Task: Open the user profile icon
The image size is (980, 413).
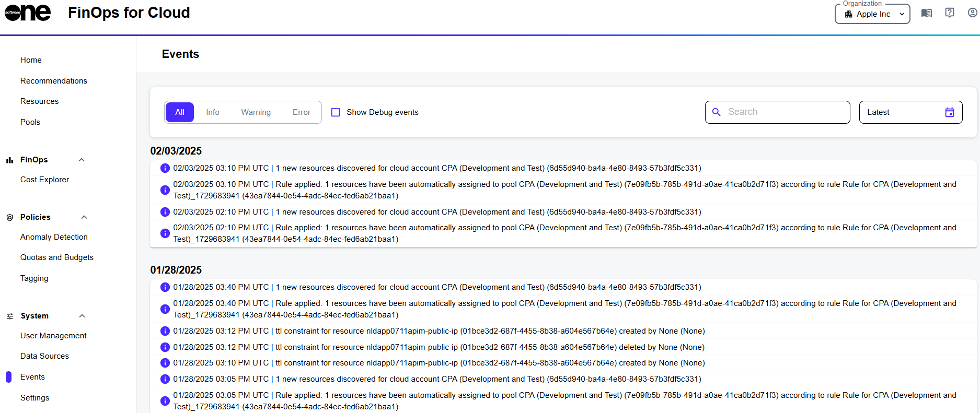Action: pos(972,13)
